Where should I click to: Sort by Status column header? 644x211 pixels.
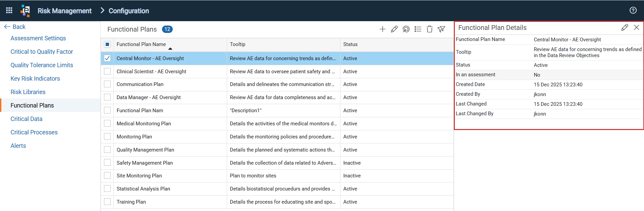[x=350, y=44]
